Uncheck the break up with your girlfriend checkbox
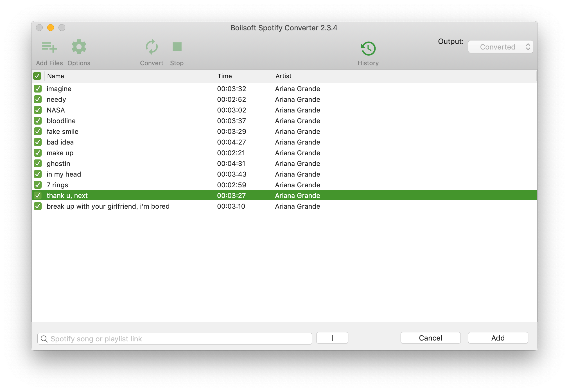Image resolution: width=569 pixels, height=392 pixels. [38, 206]
